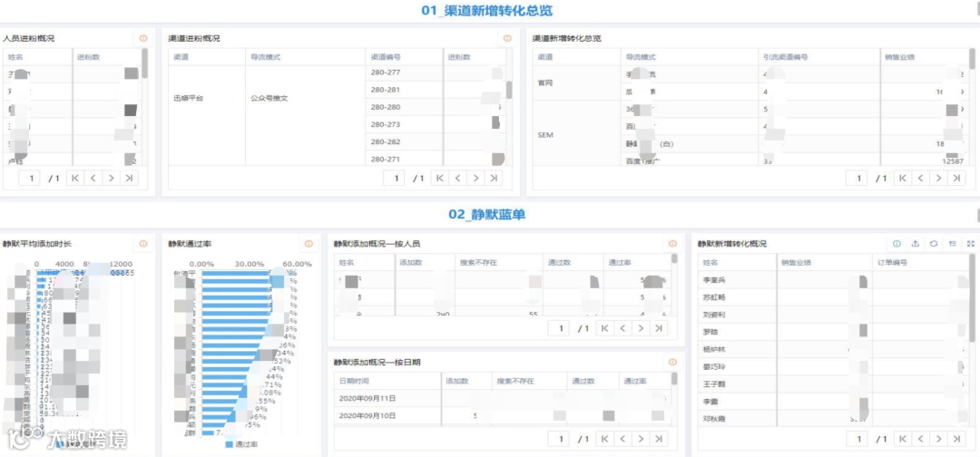Go to first page in 人员进粉概况 table
The width and height of the screenshot is (980, 457).
[75, 178]
